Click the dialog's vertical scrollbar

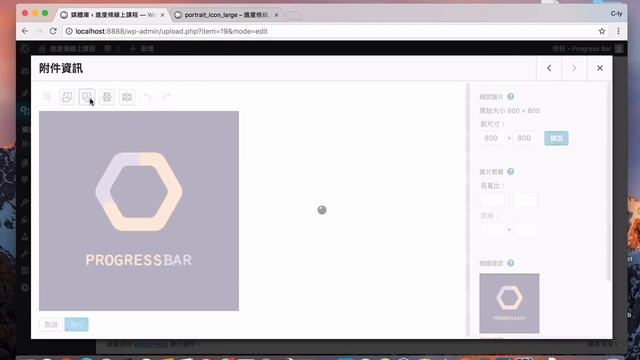point(609,182)
